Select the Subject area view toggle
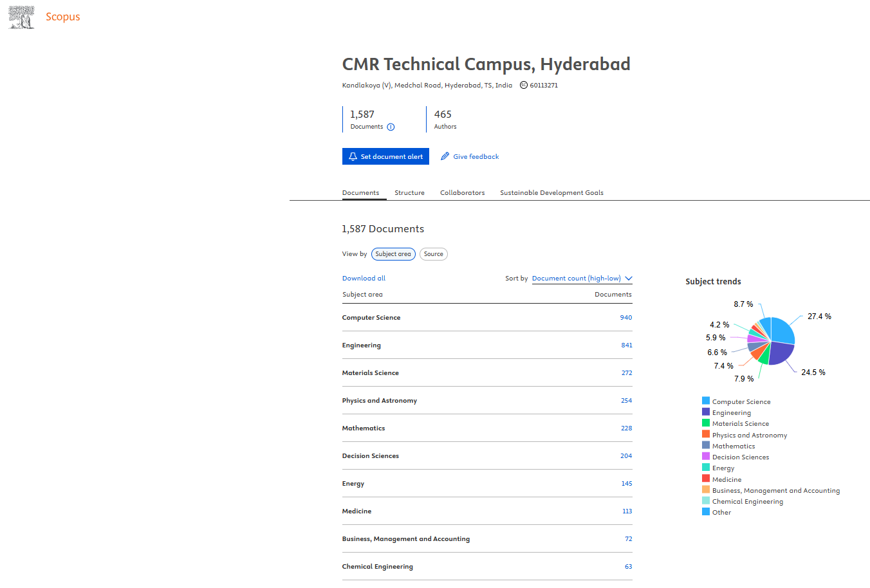Image resolution: width=870 pixels, height=588 pixels. tap(393, 254)
